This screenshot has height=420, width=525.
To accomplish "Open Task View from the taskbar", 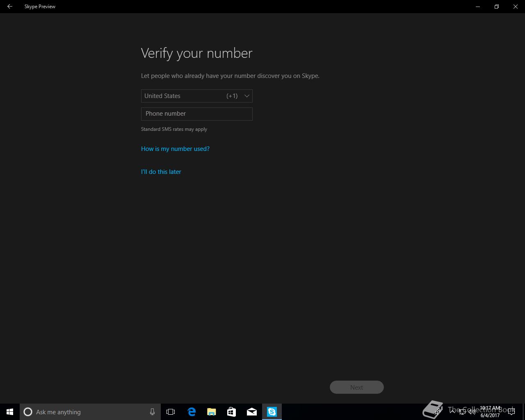I will click(171, 412).
